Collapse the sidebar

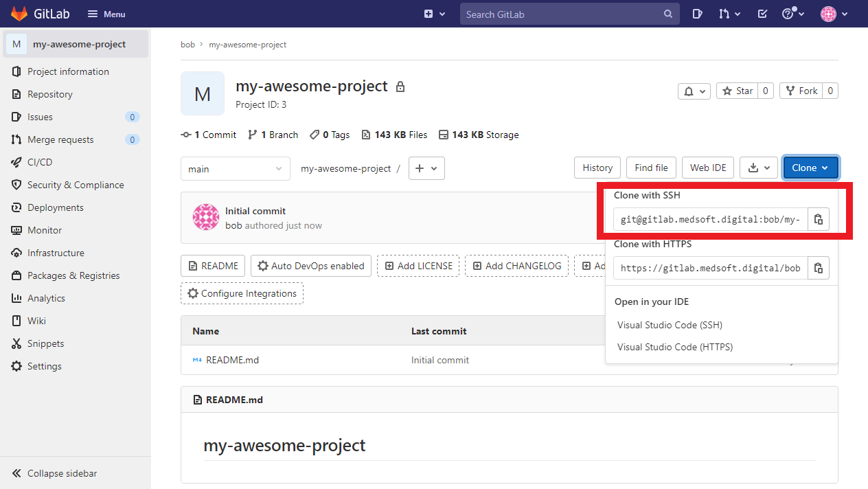(62, 473)
